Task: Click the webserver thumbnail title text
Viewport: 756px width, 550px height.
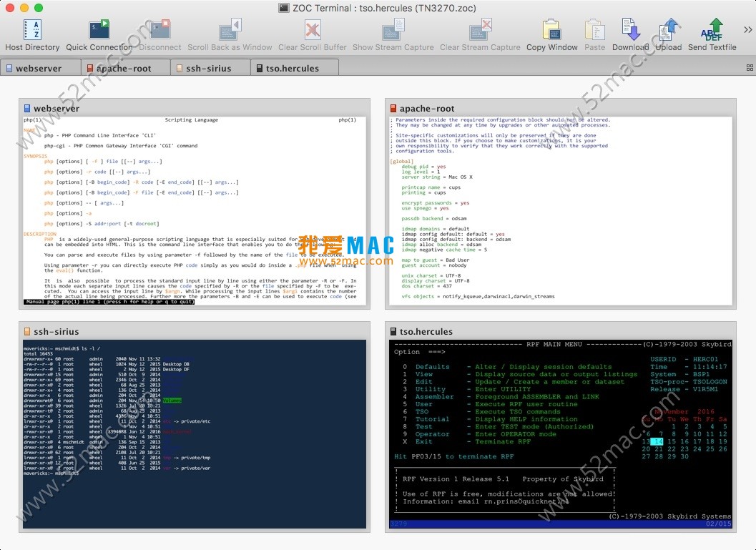Action: [x=57, y=109]
